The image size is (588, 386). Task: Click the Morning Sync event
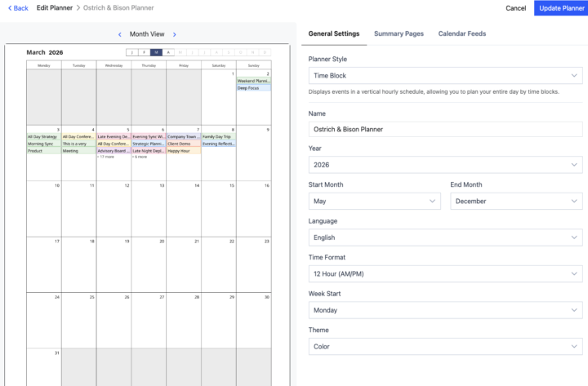point(44,144)
